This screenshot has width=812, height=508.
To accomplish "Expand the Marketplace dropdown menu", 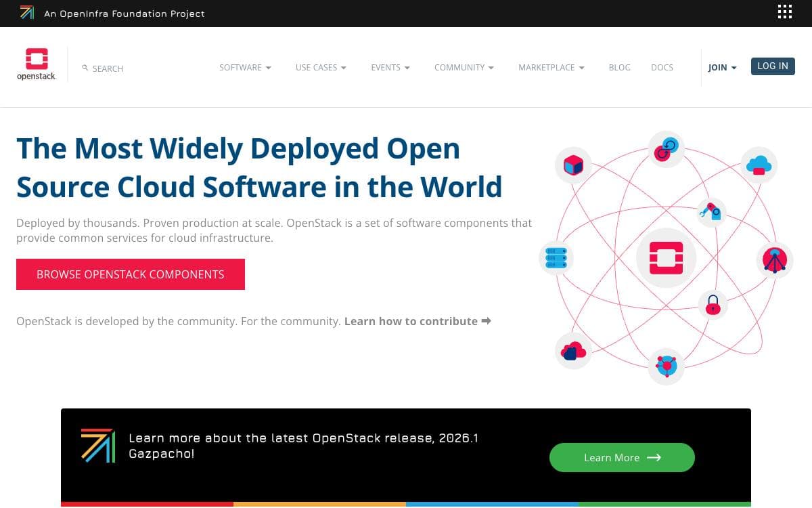I will tap(551, 67).
